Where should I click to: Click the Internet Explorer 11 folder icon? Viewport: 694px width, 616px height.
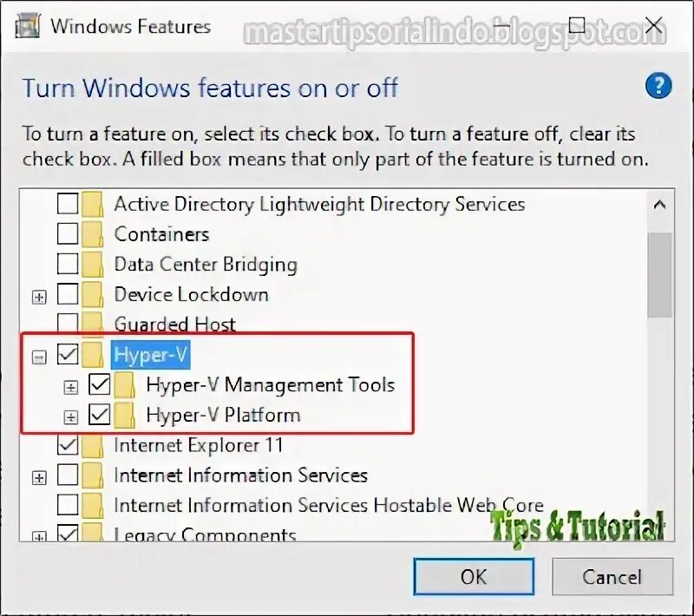click(93, 445)
